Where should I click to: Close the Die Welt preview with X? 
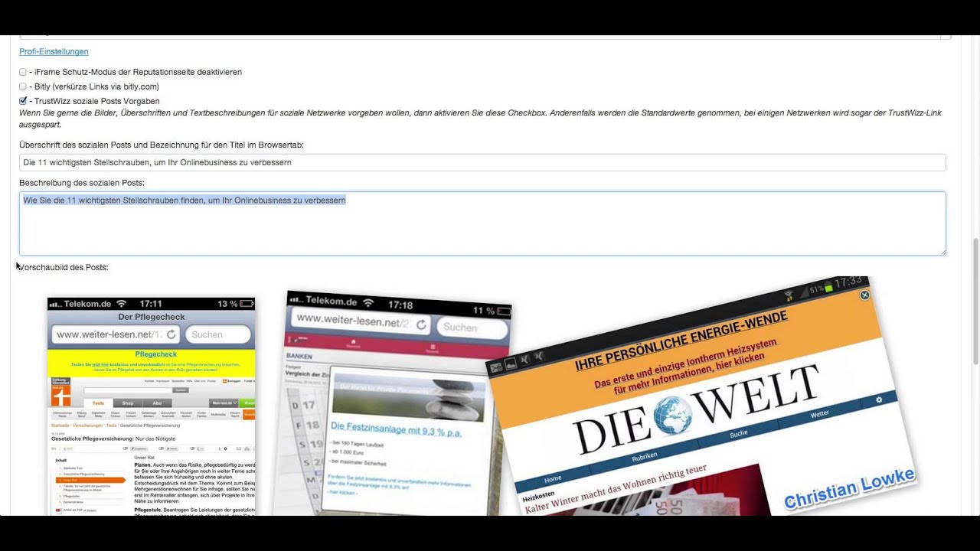click(x=864, y=295)
